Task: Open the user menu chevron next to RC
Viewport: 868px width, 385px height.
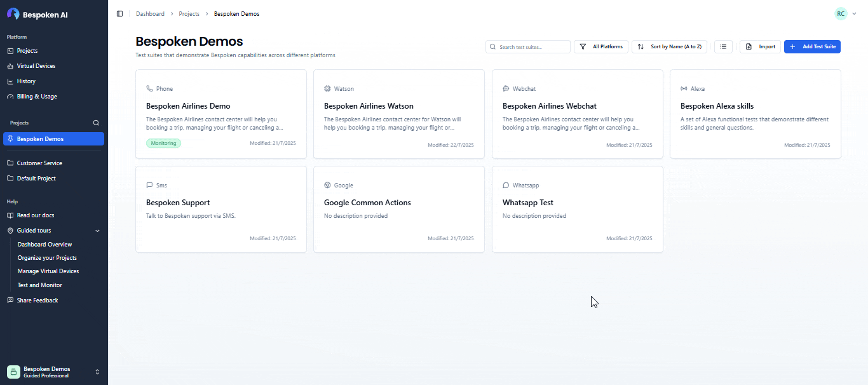Action: tap(855, 13)
